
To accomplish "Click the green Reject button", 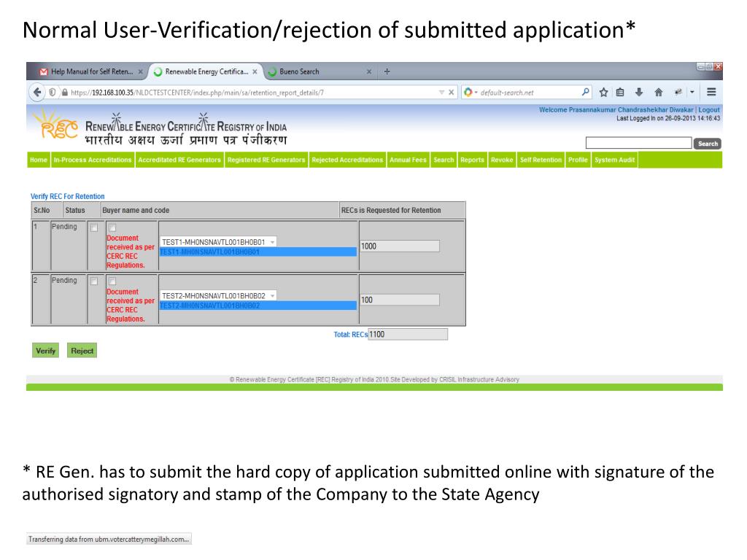I will click(x=82, y=351).
